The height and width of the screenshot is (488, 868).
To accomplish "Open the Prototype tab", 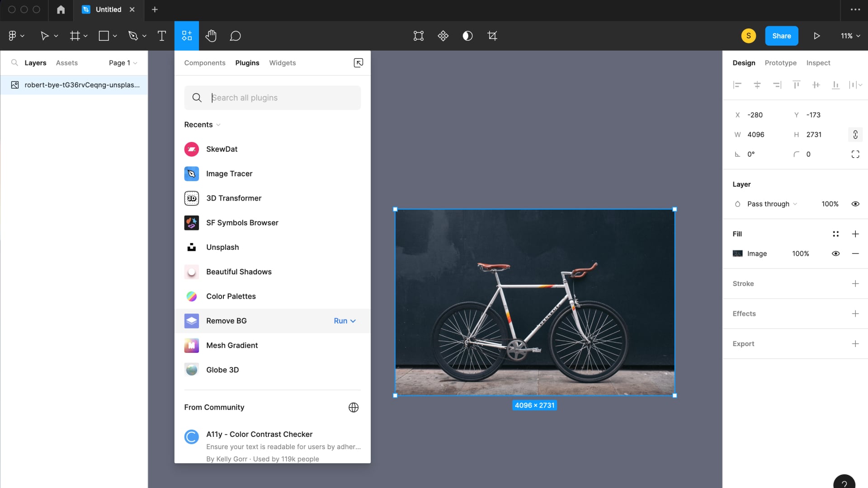I will point(780,63).
